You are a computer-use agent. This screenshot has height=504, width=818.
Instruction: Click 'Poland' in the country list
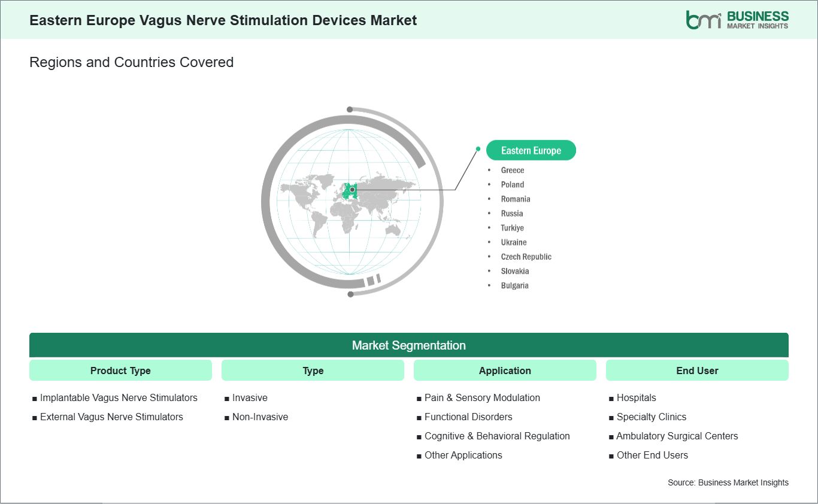[513, 184]
